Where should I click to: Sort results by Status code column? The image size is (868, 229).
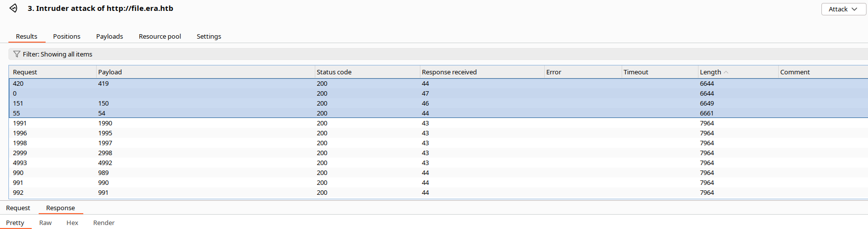pyautogui.click(x=334, y=72)
